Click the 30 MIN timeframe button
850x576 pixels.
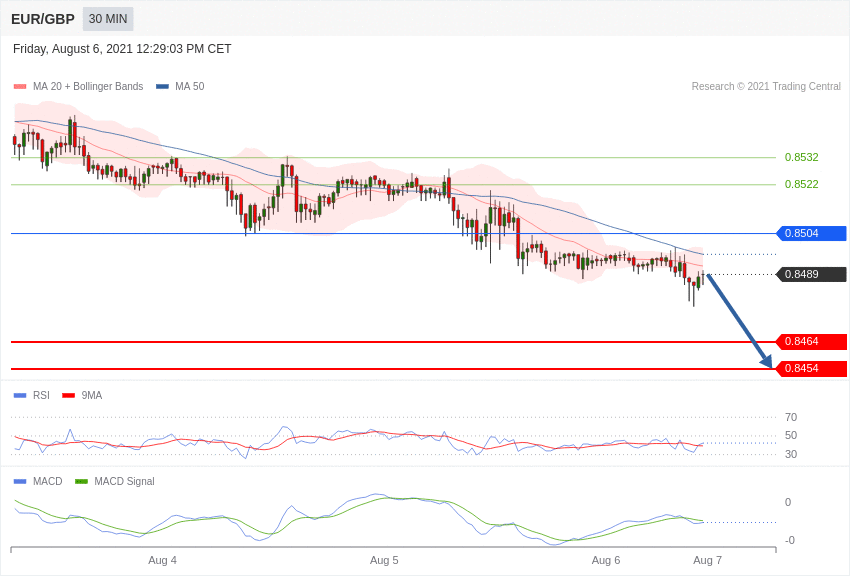(x=108, y=19)
